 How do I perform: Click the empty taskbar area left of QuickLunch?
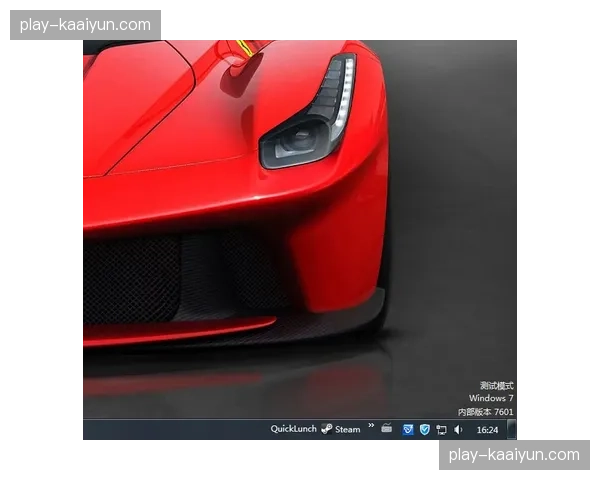(170, 429)
